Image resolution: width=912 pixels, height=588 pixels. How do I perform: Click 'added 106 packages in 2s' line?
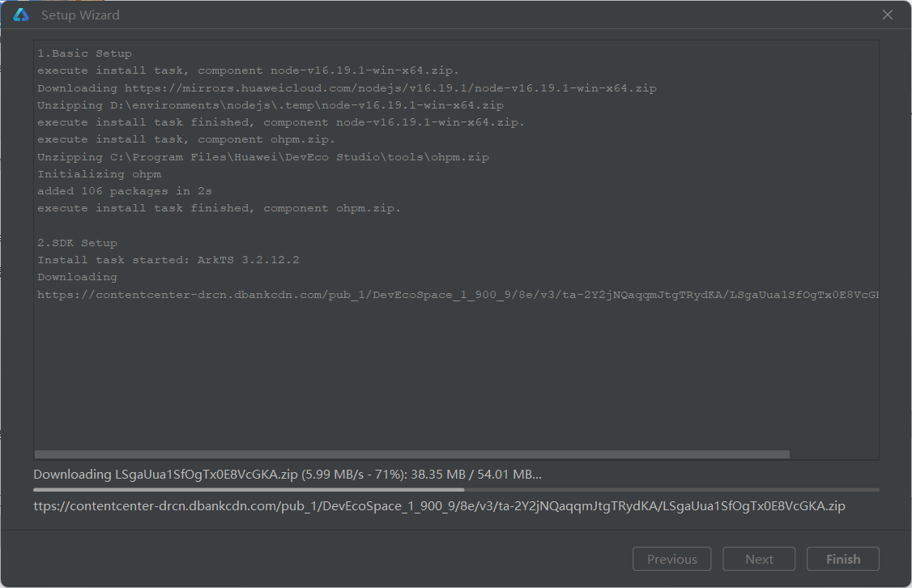tap(125, 191)
